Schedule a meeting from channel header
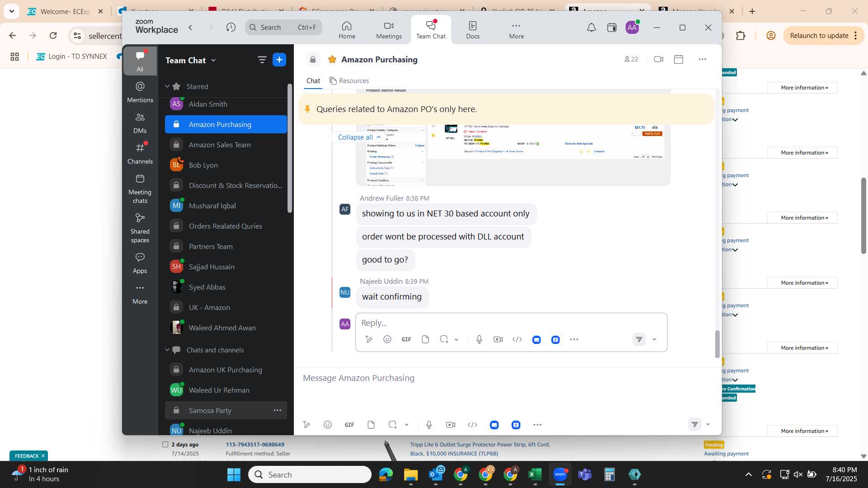Screen dimensions: 868x488 point(679,59)
